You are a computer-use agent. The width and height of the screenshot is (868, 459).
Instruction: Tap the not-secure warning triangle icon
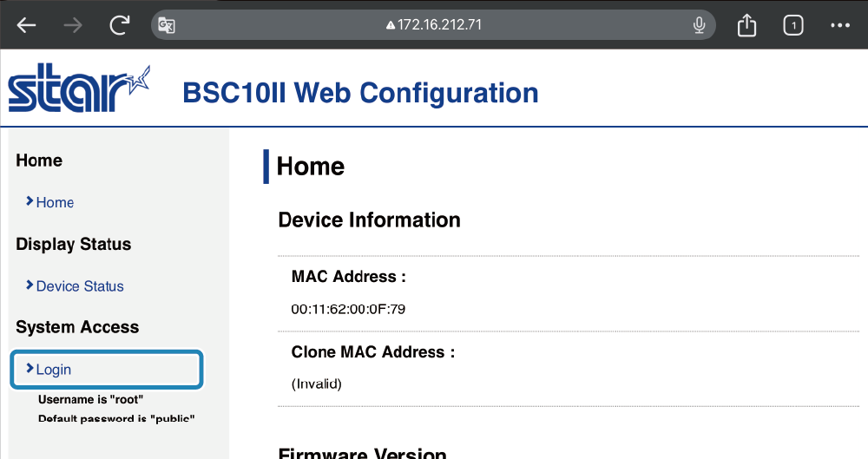(x=391, y=25)
